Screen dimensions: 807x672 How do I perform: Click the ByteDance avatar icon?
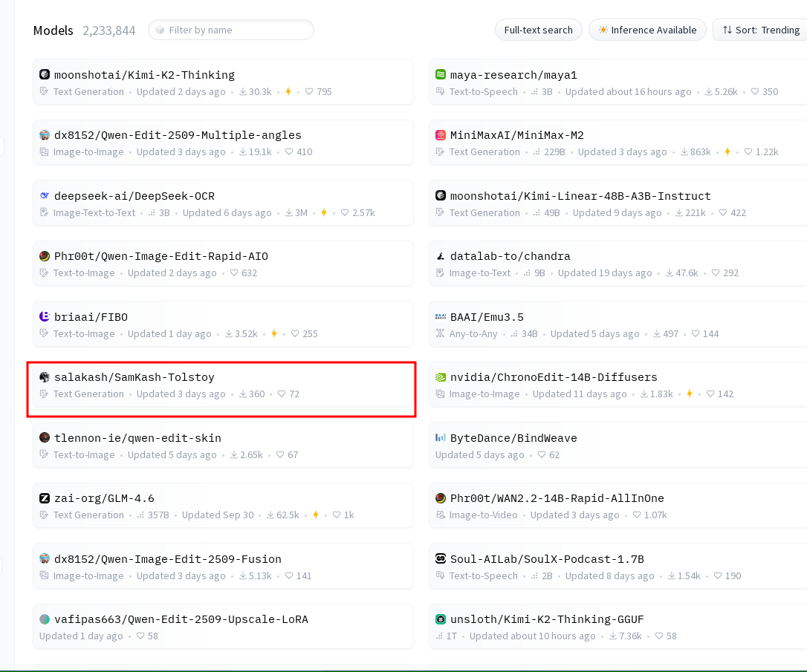pyautogui.click(x=441, y=437)
